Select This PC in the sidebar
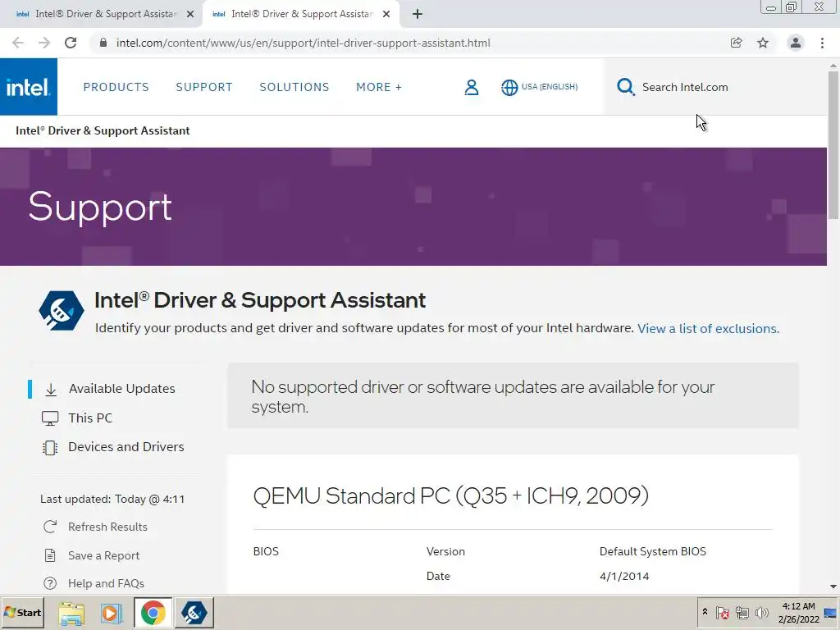This screenshot has width=840, height=630. tap(90, 418)
